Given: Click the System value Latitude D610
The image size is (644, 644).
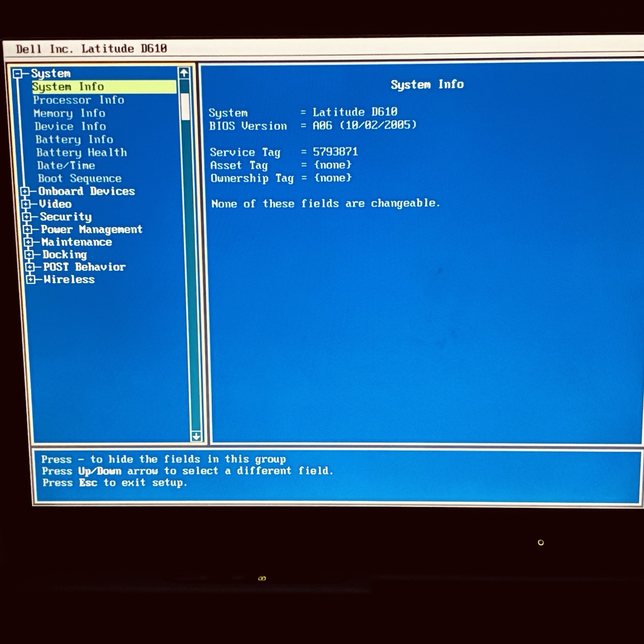Looking at the screenshot, I should [x=355, y=112].
